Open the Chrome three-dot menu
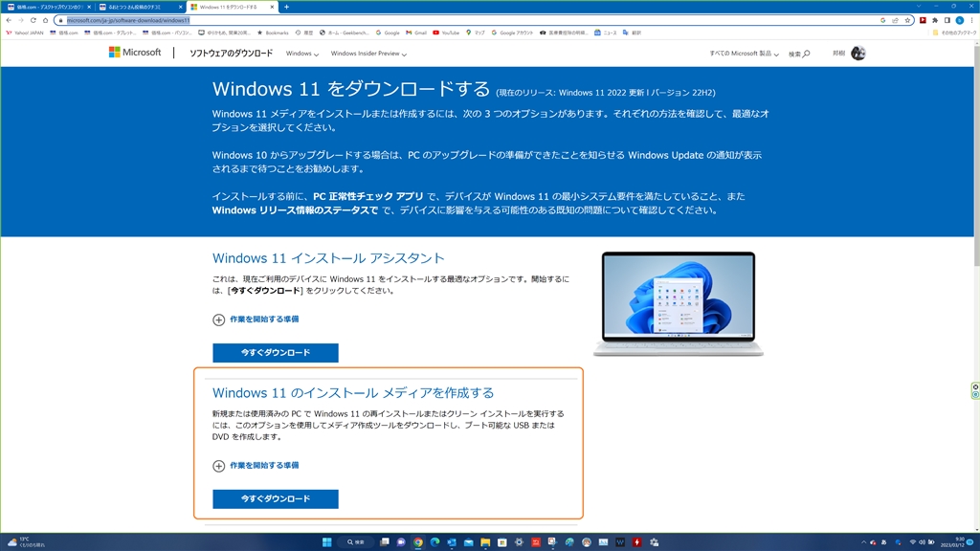This screenshot has width=980, height=551. (972, 20)
